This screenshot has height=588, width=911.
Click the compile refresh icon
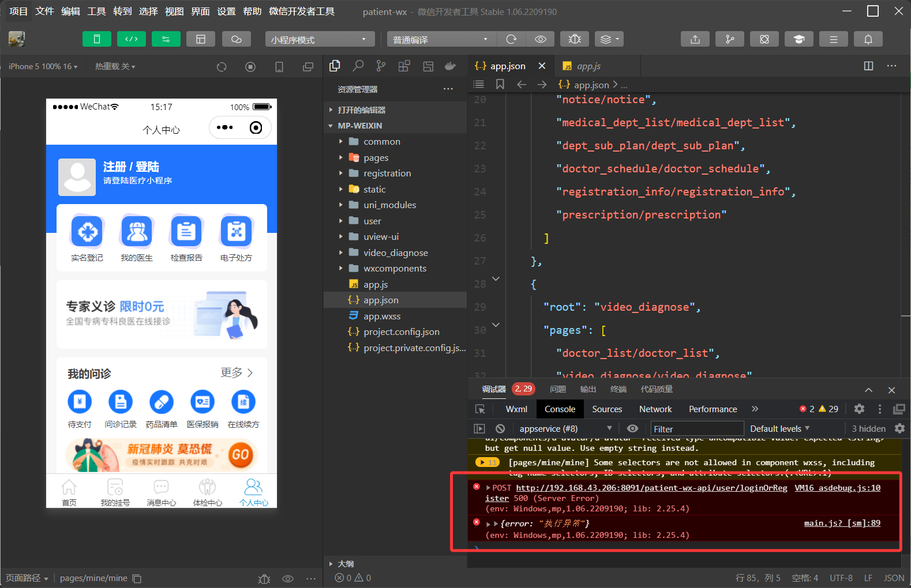coord(511,39)
